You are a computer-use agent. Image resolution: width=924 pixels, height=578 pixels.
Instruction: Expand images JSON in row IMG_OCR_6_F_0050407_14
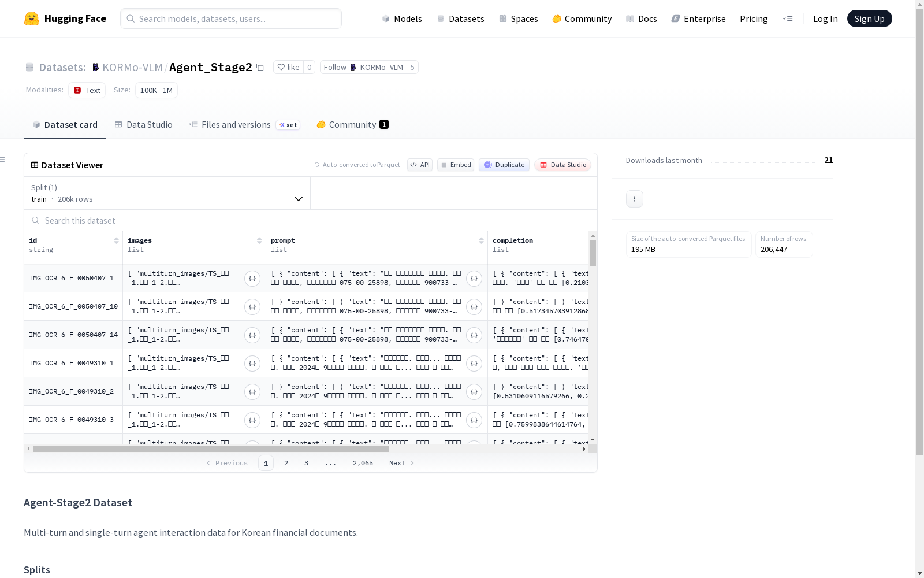pos(252,335)
